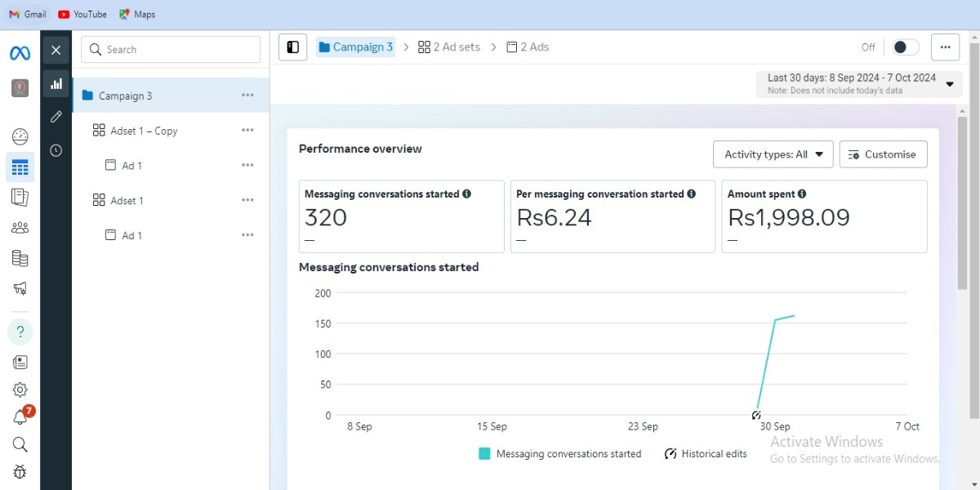This screenshot has width=980, height=490.
Task: Click the Audiences people icon in sidebar
Action: 20,228
